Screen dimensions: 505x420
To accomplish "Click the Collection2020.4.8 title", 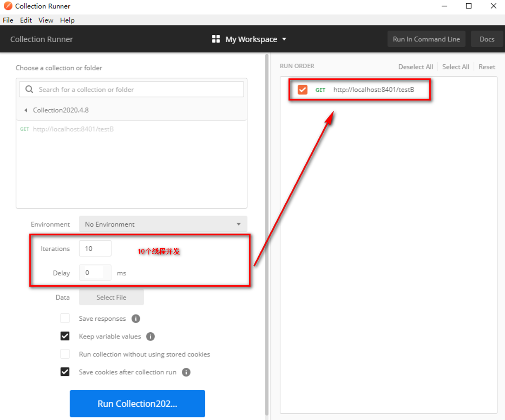I will 61,110.
